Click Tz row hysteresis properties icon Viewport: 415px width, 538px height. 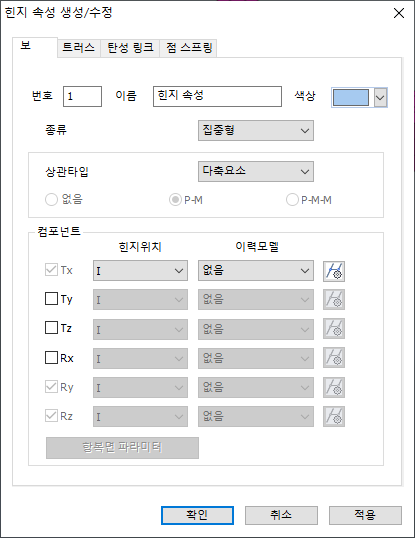(334, 329)
